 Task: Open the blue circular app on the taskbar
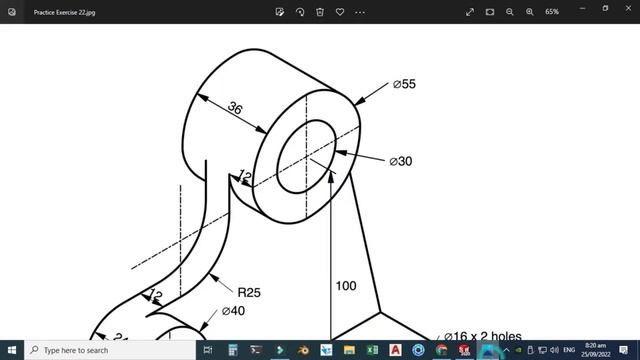pos(418,350)
